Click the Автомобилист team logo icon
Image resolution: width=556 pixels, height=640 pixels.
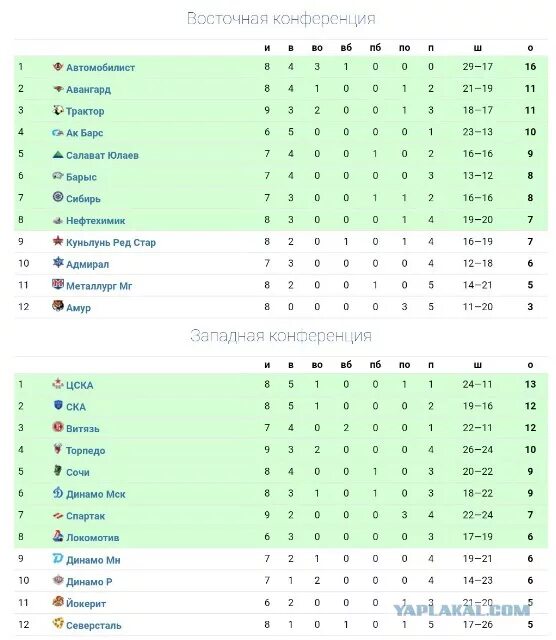pyautogui.click(x=58, y=67)
